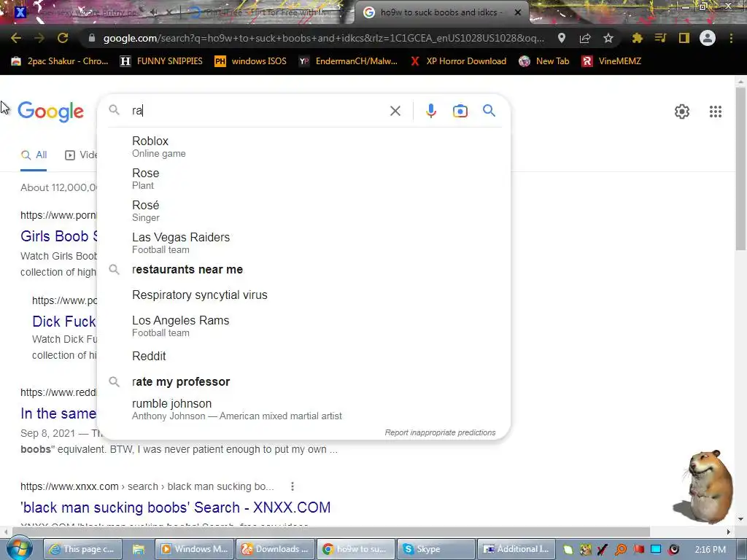The height and width of the screenshot is (560, 747).
Task: Click the Google logo
Action: 50,112
